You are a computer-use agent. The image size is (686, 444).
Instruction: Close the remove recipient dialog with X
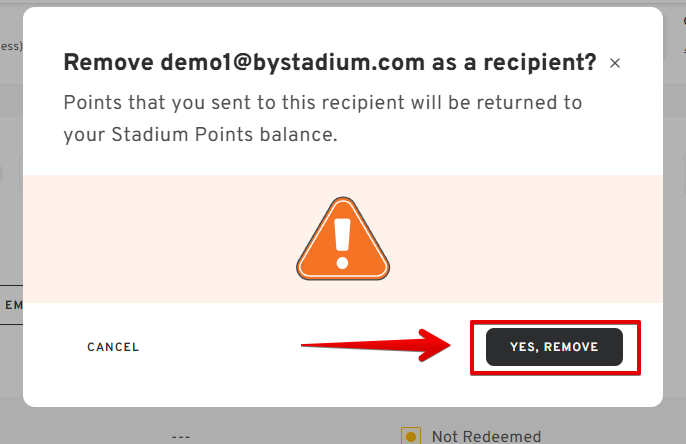[x=615, y=63]
